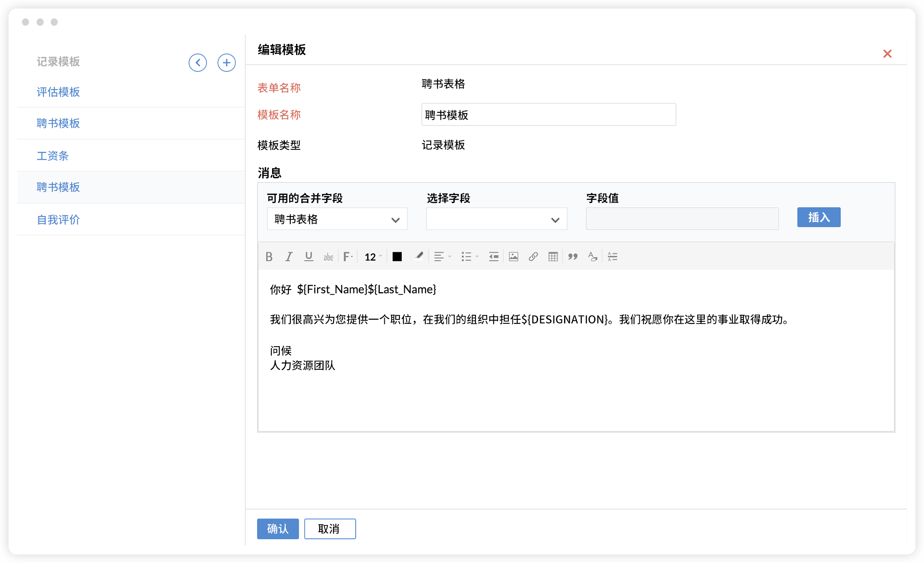Click the 确认 button
924x563 pixels.
(x=278, y=528)
